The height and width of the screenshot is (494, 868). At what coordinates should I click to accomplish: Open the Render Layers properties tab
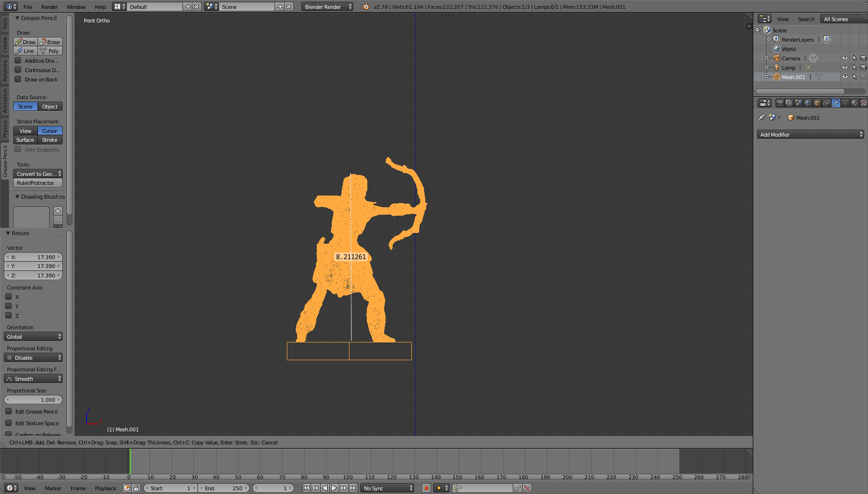pos(789,103)
